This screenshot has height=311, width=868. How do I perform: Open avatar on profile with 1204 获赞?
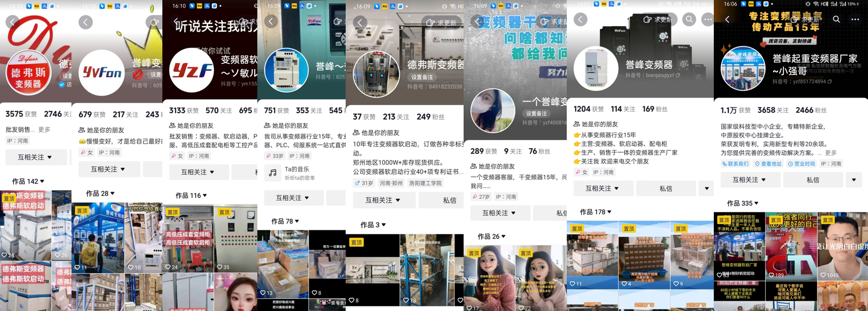(596, 68)
